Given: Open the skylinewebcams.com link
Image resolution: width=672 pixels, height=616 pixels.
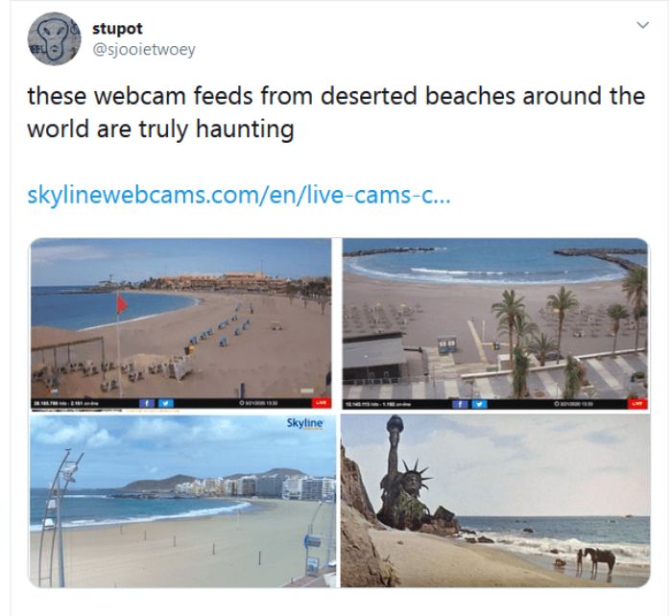Looking at the screenshot, I should tap(239, 195).
